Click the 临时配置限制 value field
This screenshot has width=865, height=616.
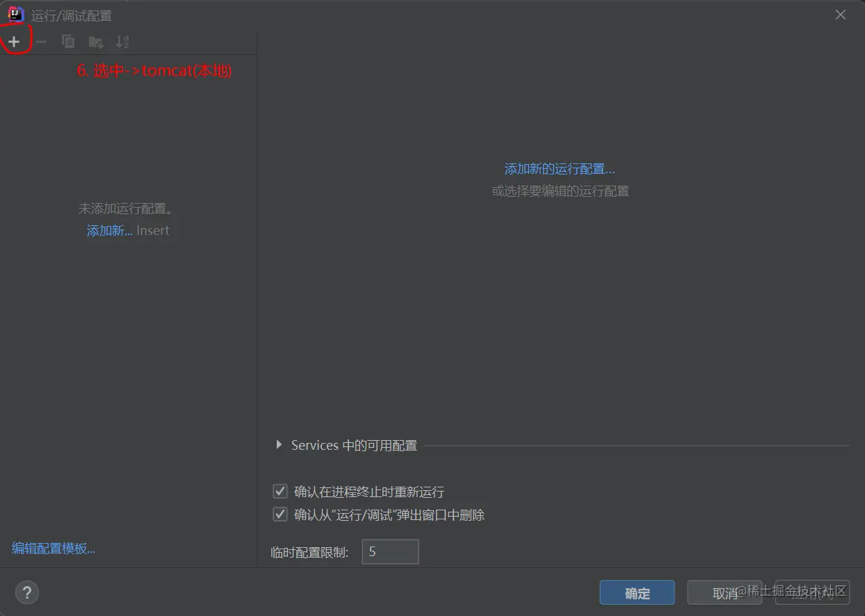tap(390, 551)
